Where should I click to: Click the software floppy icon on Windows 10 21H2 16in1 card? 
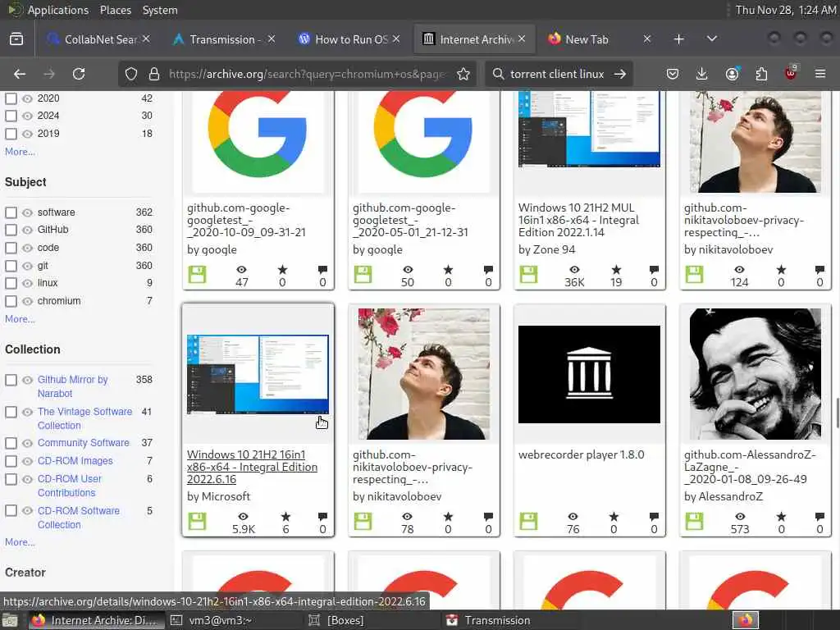pyautogui.click(x=197, y=521)
